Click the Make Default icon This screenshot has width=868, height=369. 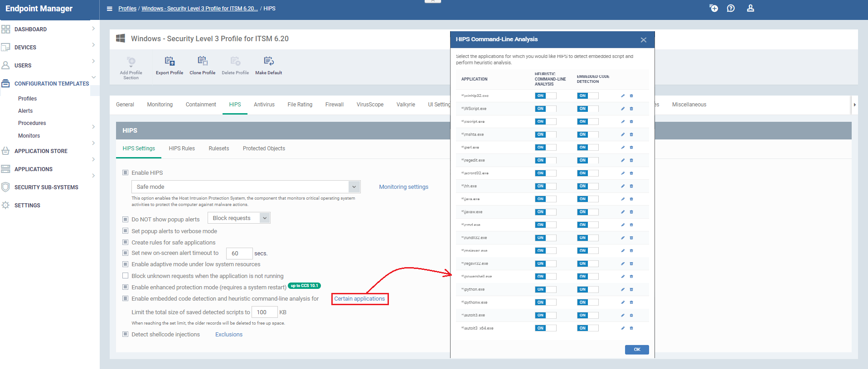[x=269, y=61]
